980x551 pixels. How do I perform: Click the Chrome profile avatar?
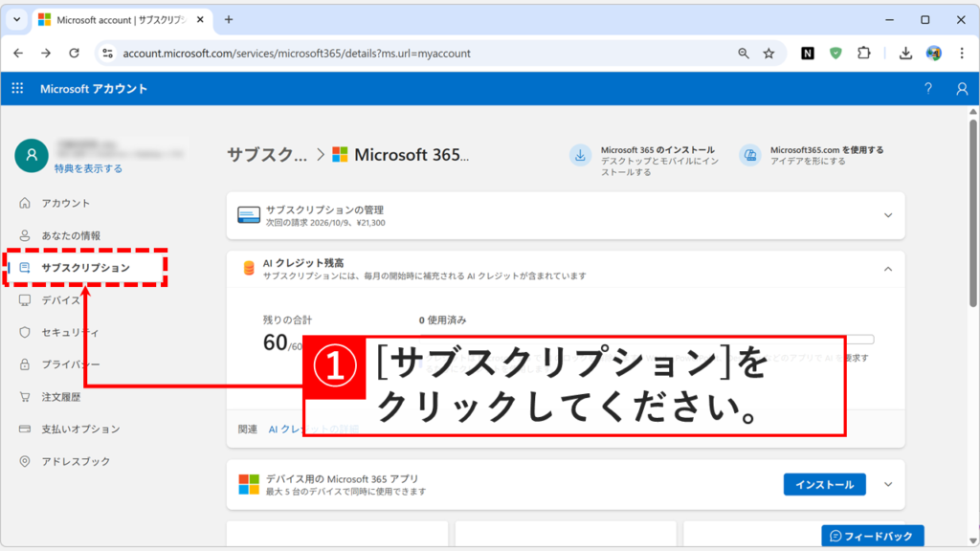point(934,54)
